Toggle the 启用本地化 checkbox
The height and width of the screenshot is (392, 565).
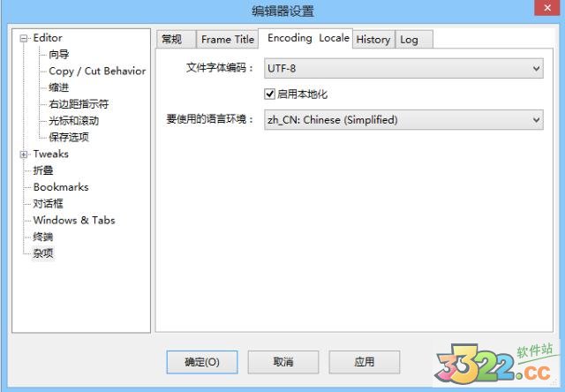point(269,94)
